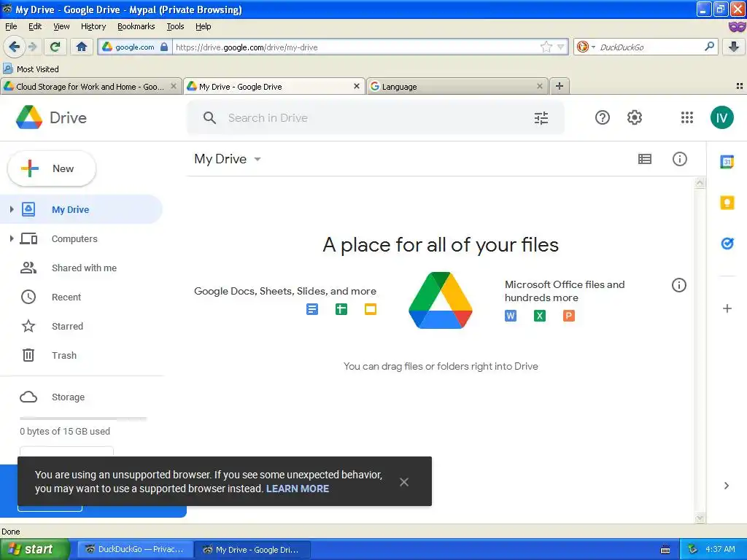Switch to the Cloud Storage for Work tab
This screenshot has width=747, height=560.
tap(90, 86)
